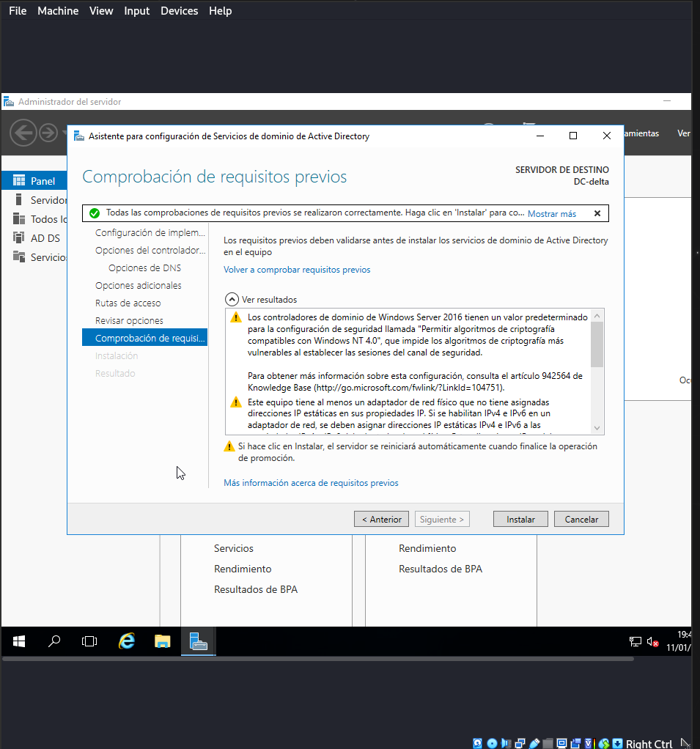Click the Instalar button

[520, 519]
